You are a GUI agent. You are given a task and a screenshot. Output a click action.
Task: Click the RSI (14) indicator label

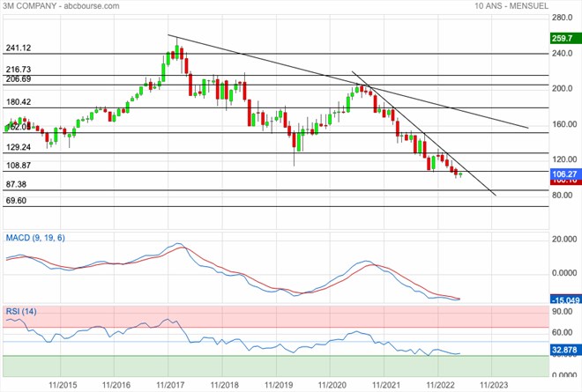point(21,312)
